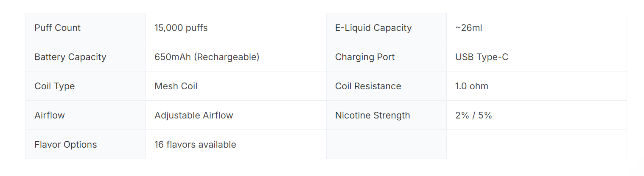Click the Coil Type label
This screenshot has height=176, width=644.
[x=55, y=86]
